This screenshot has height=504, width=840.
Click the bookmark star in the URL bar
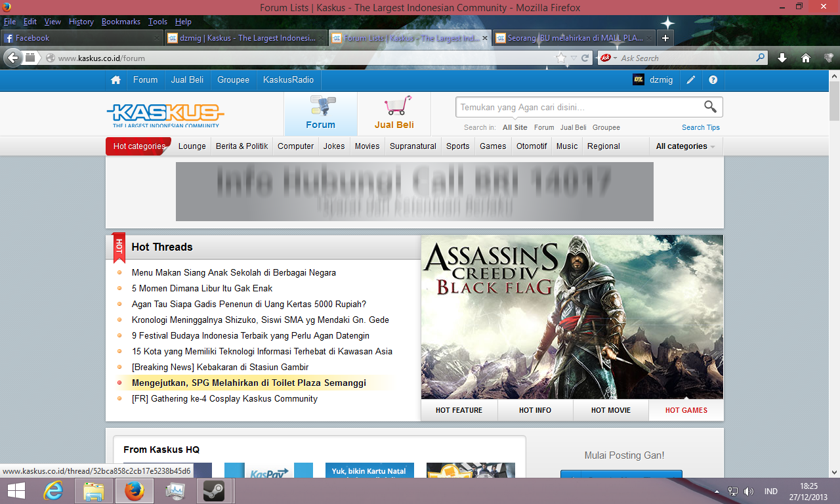click(560, 58)
